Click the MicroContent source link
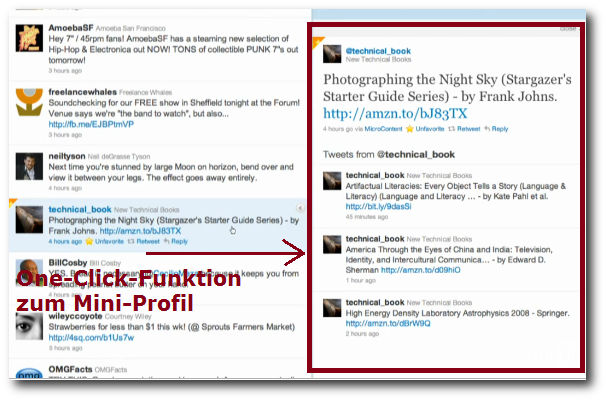The height and width of the screenshot is (401, 607). (383, 129)
